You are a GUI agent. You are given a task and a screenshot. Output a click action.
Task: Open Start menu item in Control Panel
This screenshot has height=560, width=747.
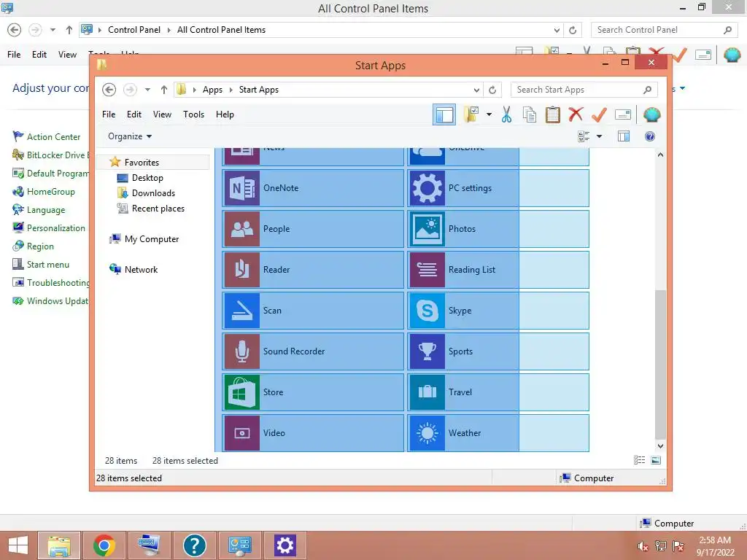click(x=47, y=265)
